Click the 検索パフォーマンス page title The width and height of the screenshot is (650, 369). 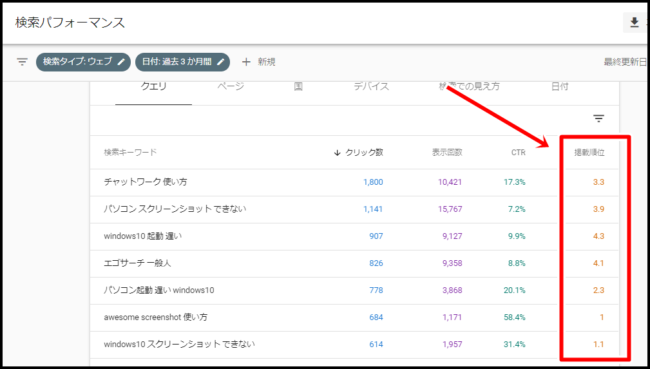tap(70, 22)
